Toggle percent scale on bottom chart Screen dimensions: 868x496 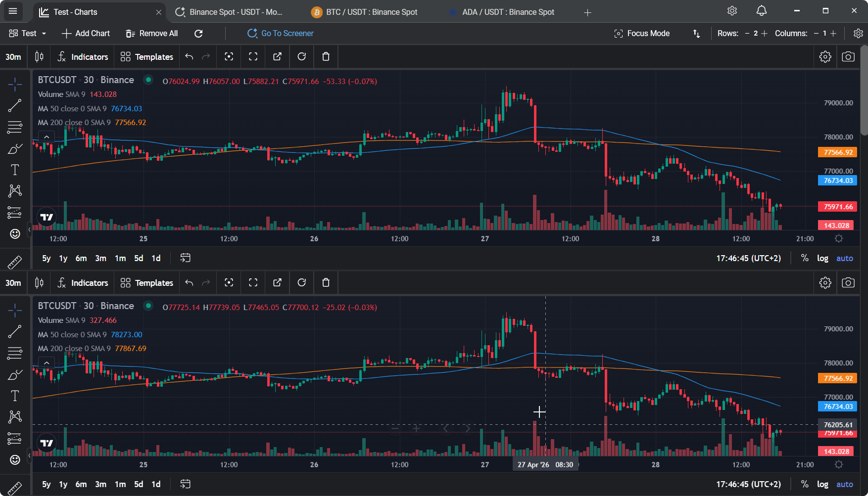click(805, 484)
